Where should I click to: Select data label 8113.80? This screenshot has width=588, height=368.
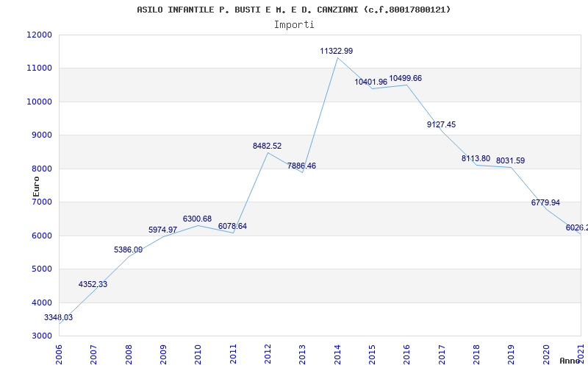coord(476,158)
